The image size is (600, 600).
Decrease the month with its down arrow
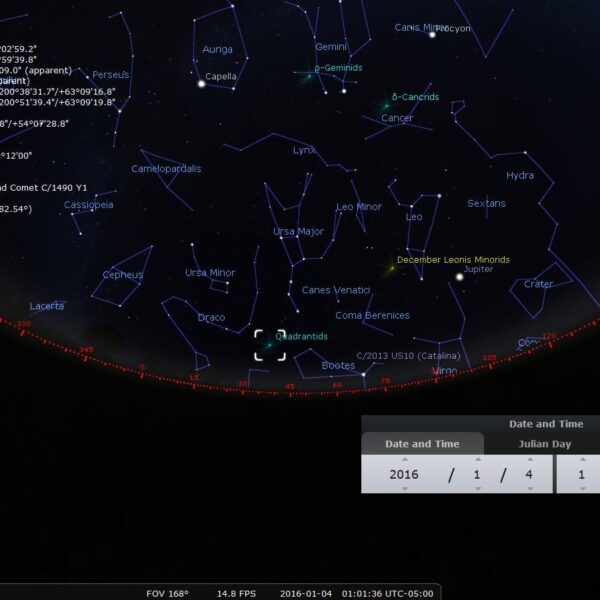click(x=478, y=489)
